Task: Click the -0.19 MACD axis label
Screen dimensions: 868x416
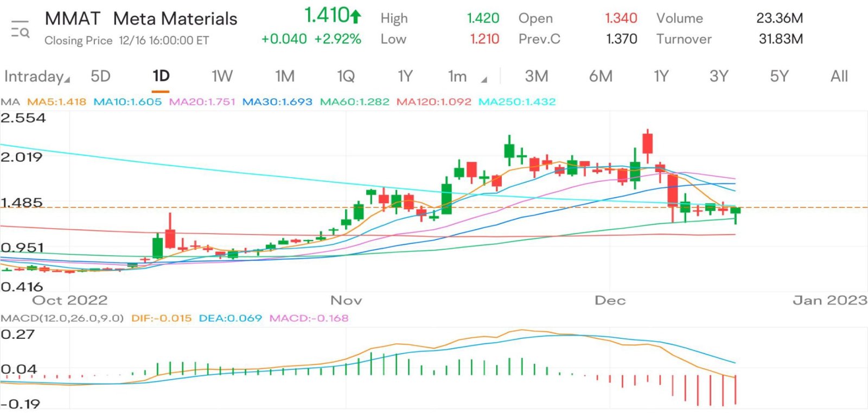Action: tap(20, 404)
